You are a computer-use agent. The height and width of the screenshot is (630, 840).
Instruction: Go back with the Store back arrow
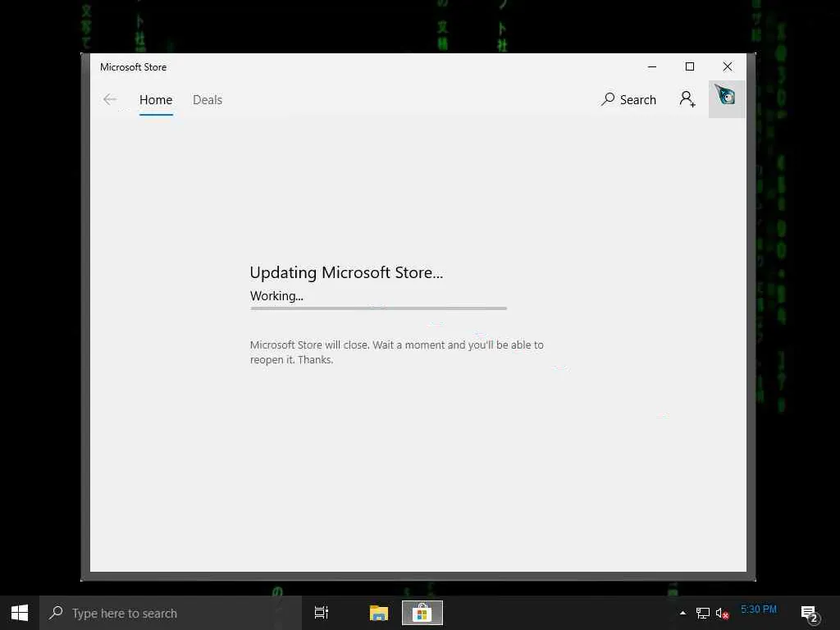point(110,99)
